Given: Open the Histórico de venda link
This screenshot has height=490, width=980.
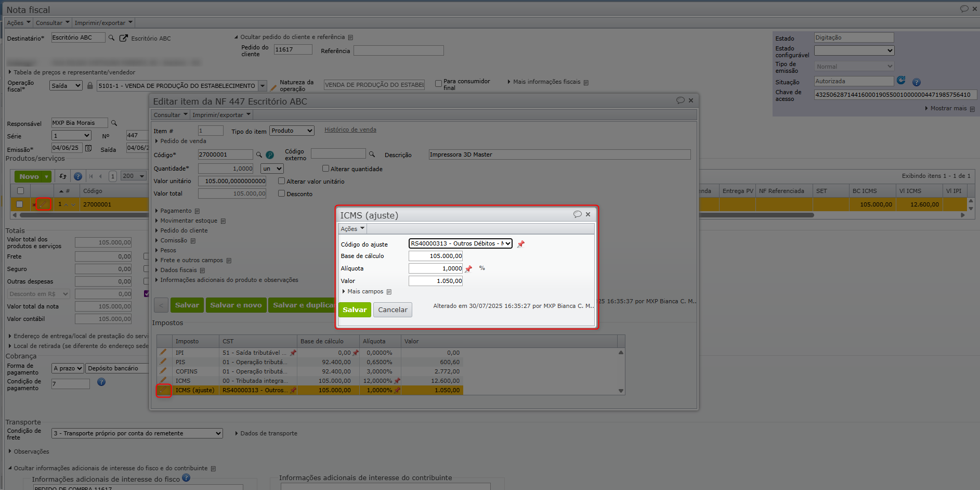Looking at the screenshot, I should coord(350,130).
